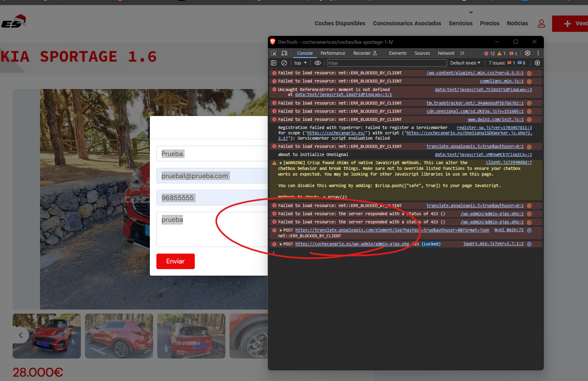Click the data:text/javascript link in moment error
The width and height of the screenshot is (588, 381).
483,89
